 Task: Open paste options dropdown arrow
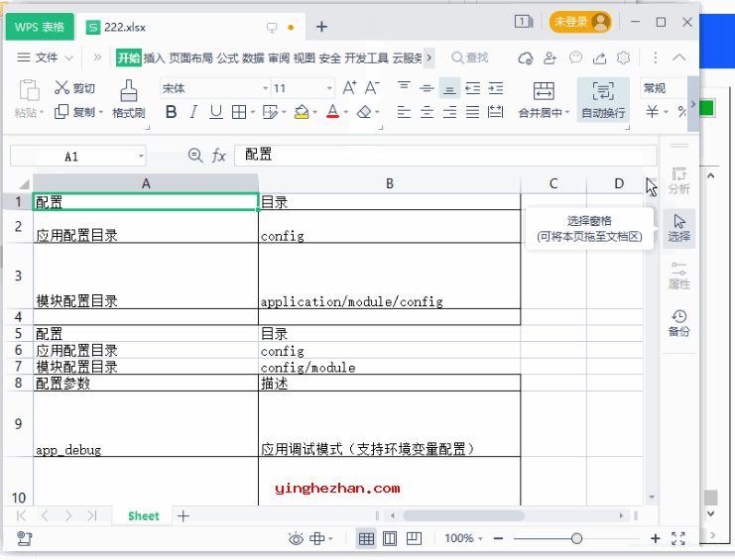[x=42, y=113]
